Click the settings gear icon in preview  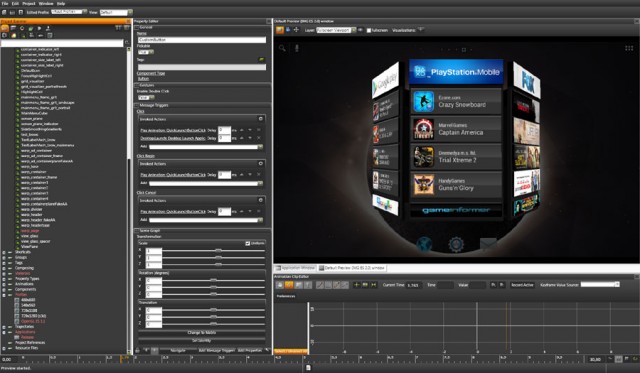[456, 244]
